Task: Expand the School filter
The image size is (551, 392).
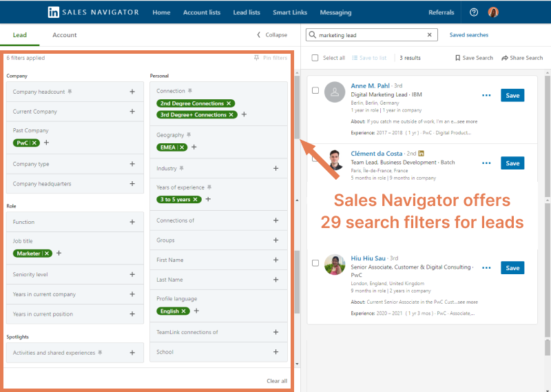Action: pyautogui.click(x=276, y=352)
